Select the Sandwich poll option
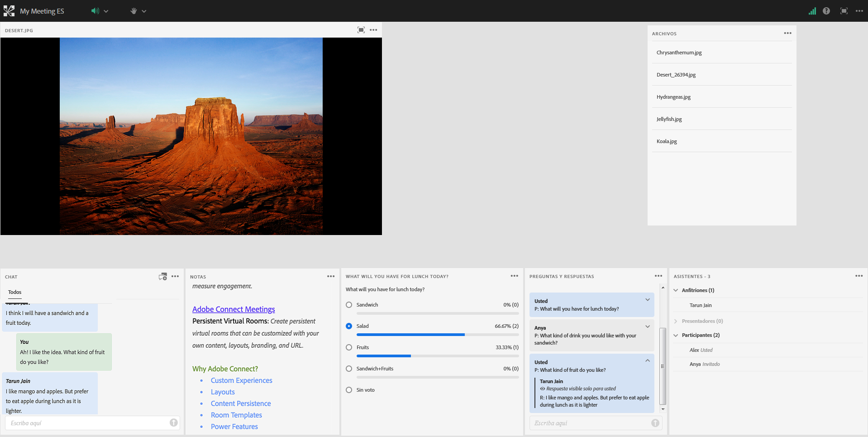 (349, 305)
